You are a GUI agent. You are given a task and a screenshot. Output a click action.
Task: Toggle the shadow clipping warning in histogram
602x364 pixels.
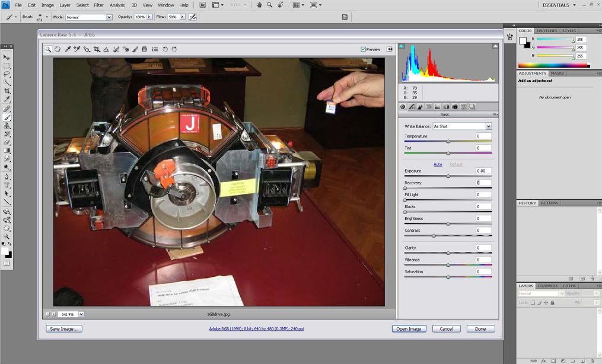click(x=401, y=46)
